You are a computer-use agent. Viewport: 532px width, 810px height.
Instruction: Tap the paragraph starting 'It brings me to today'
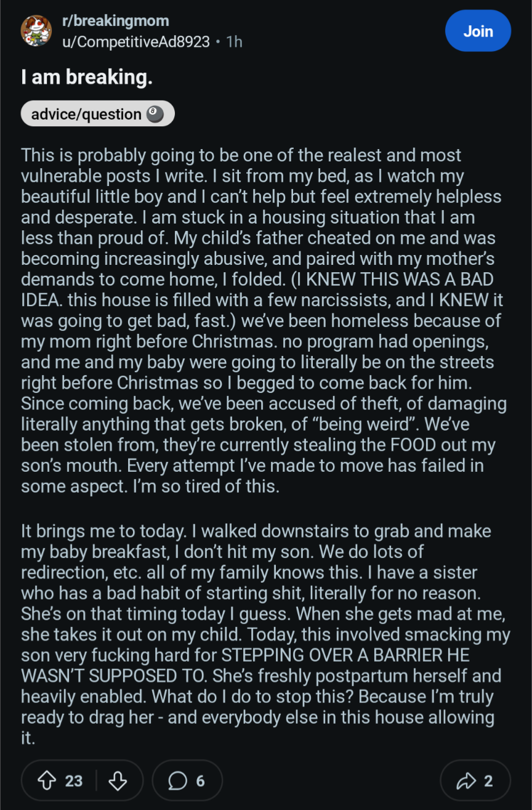coord(266,634)
